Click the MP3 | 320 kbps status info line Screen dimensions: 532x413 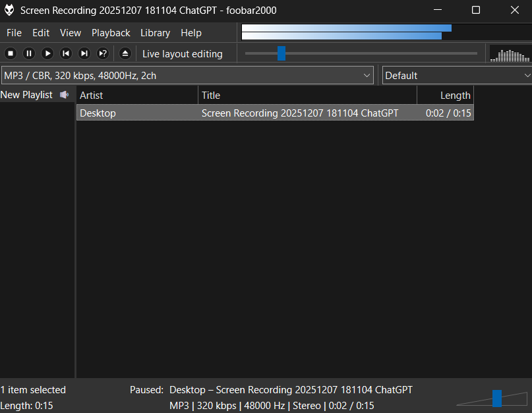pyautogui.click(x=272, y=406)
